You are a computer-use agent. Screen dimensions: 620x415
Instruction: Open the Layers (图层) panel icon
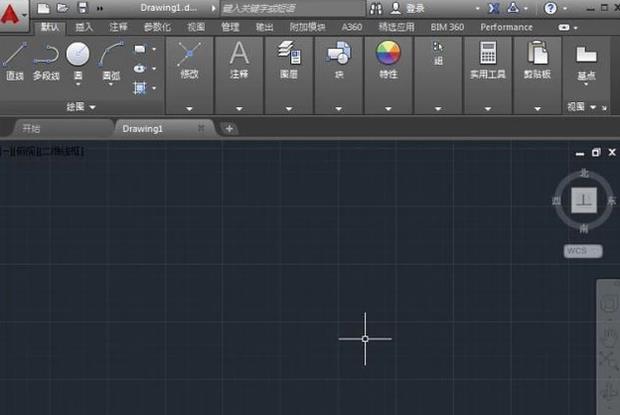[289, 58]
